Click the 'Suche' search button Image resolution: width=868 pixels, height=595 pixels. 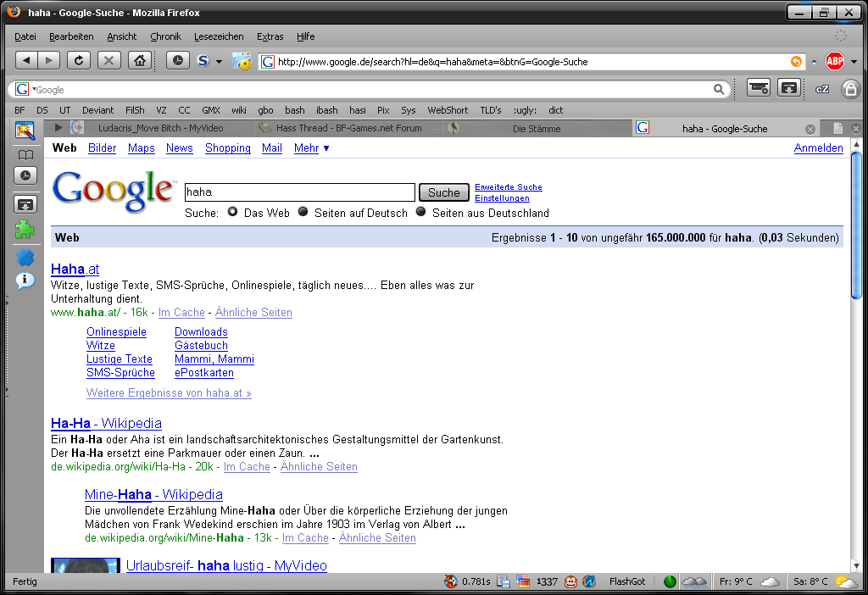coord(444,192)
